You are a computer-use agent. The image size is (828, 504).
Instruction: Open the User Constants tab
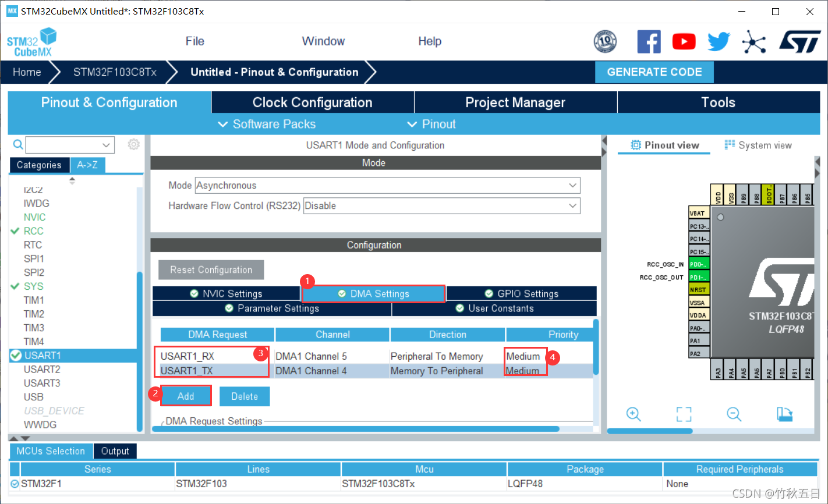(494, 308)
